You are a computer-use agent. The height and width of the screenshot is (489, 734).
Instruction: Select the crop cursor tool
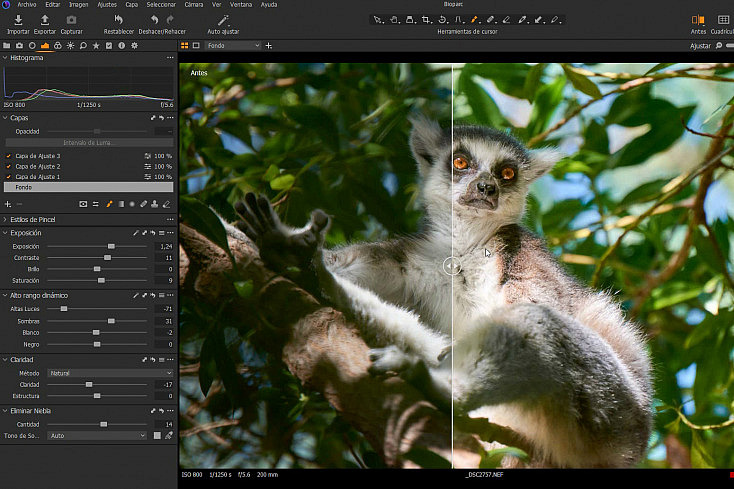click(x=426, y=20)
